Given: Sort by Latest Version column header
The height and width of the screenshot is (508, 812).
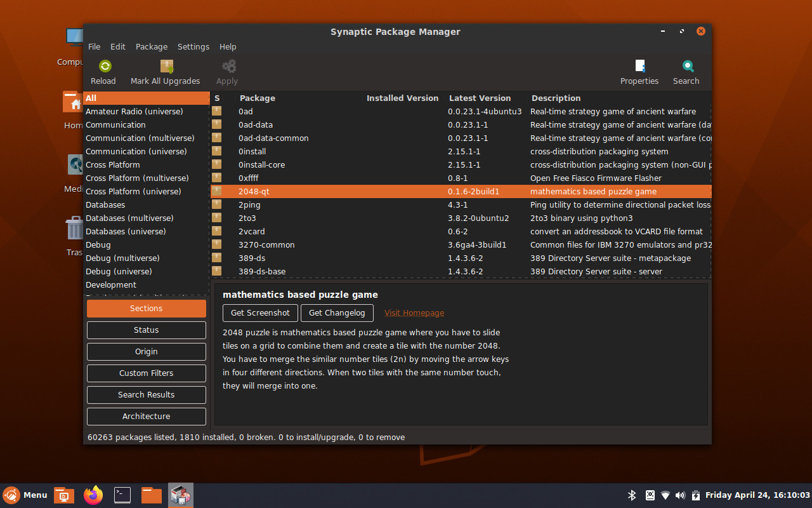Looking at the screenshot, I should coord(486,98).
